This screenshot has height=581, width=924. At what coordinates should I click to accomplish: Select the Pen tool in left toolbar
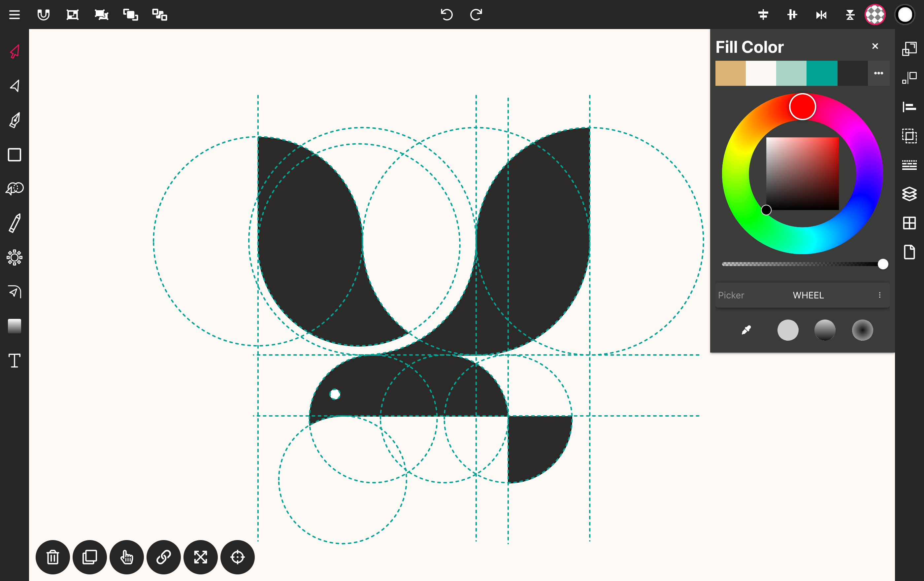click(15, 120)
